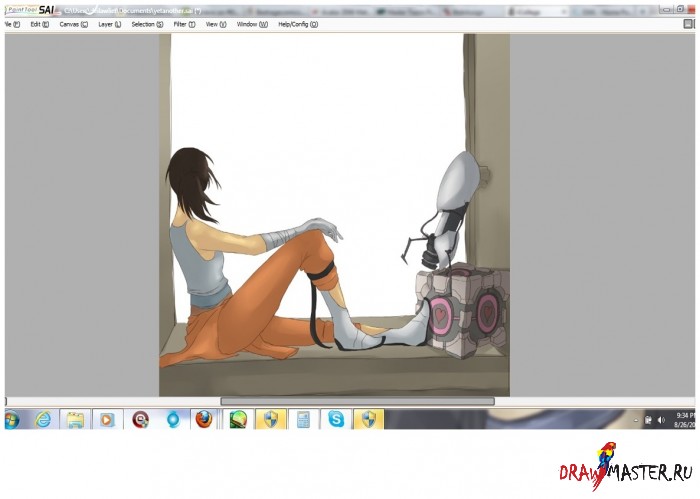
Task: Toggle the panel layout icon on the menu bar
Action: pyautogui.click(x=689, y=24)
